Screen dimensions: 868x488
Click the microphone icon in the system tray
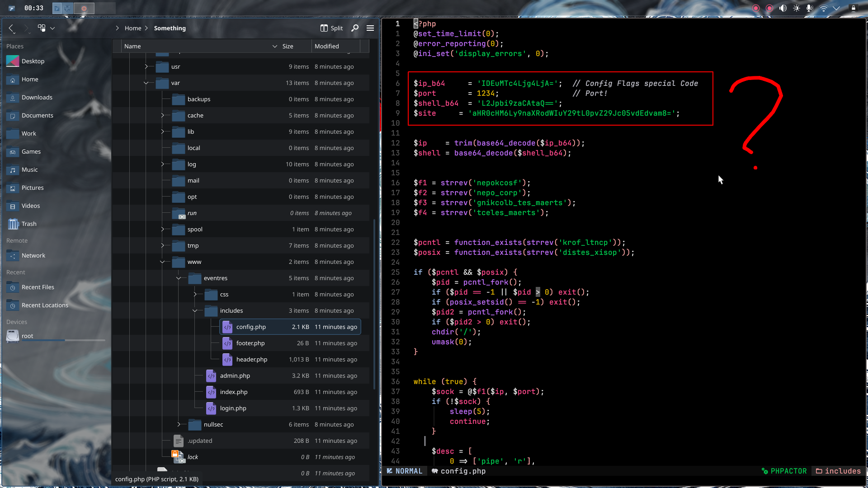pyautogui.click(x=810, y=8)
